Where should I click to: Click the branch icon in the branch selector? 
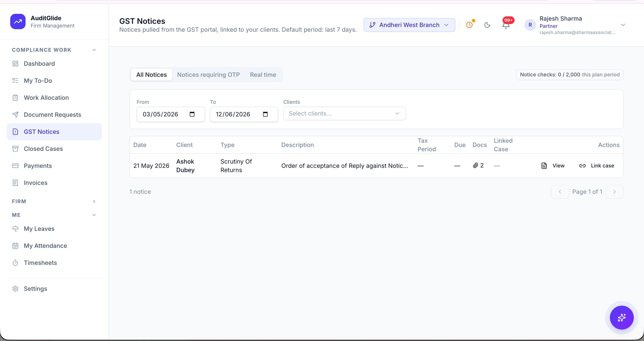point(372,25)
